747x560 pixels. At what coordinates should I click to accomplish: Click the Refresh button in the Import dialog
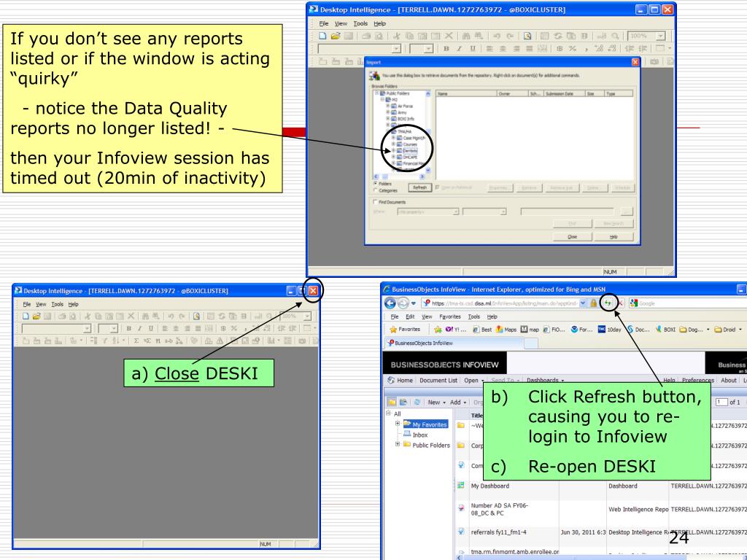419,187
